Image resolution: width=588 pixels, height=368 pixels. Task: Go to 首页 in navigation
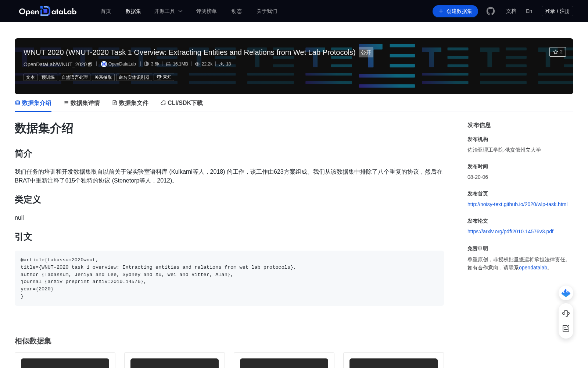click(x=106, y=11)
